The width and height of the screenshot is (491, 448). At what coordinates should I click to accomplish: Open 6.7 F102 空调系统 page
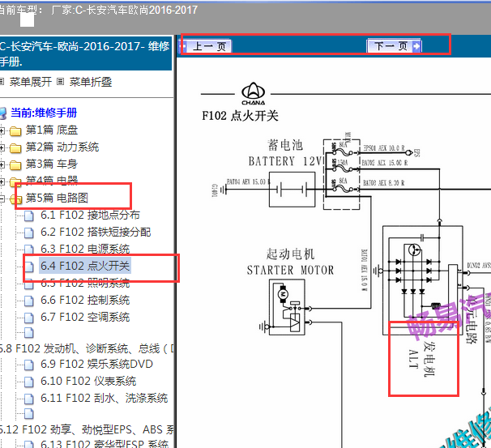(85, 317)
